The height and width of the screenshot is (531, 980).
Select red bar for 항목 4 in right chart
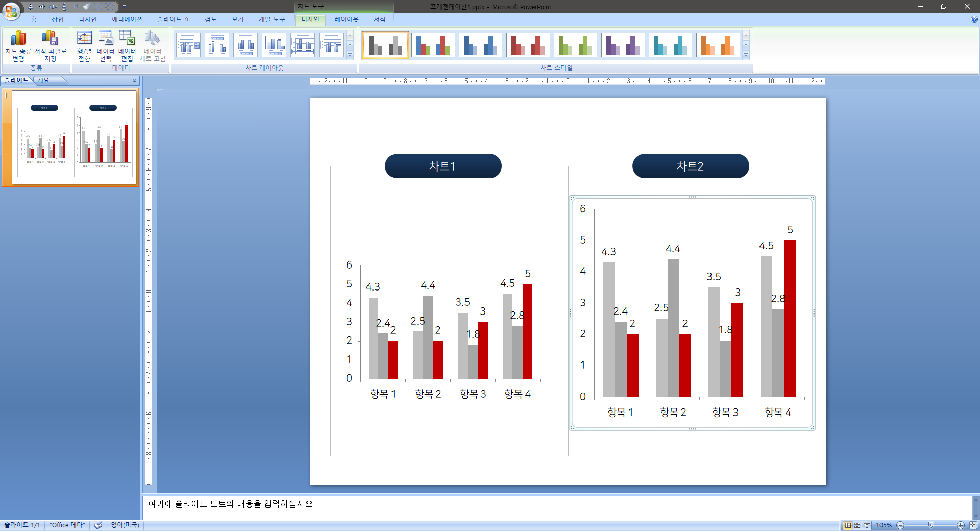coord(790,318)
